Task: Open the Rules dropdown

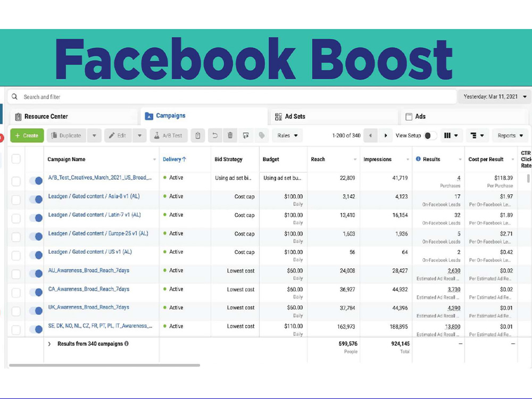Action: [287, 135]
